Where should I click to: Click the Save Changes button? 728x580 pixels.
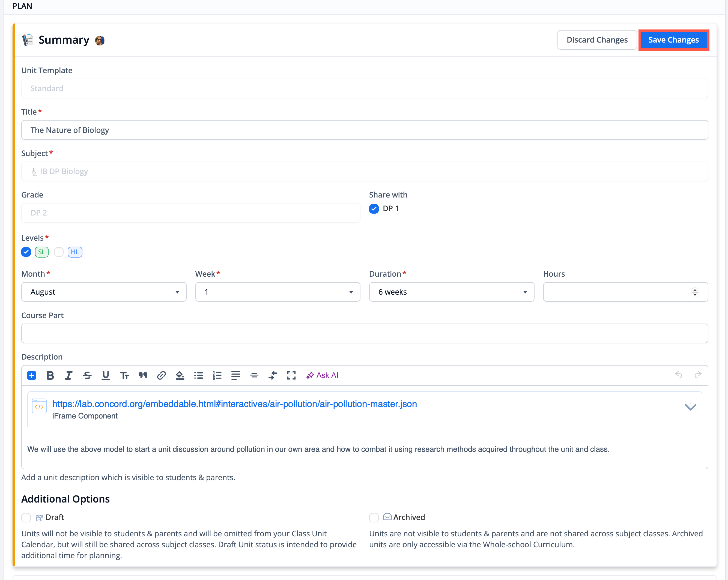(673, 40)
